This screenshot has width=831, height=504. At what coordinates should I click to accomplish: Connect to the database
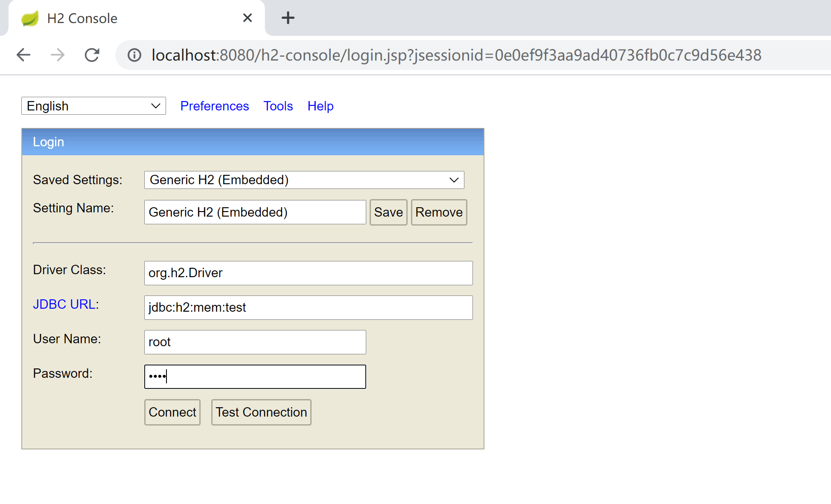(x=172, y=412)
